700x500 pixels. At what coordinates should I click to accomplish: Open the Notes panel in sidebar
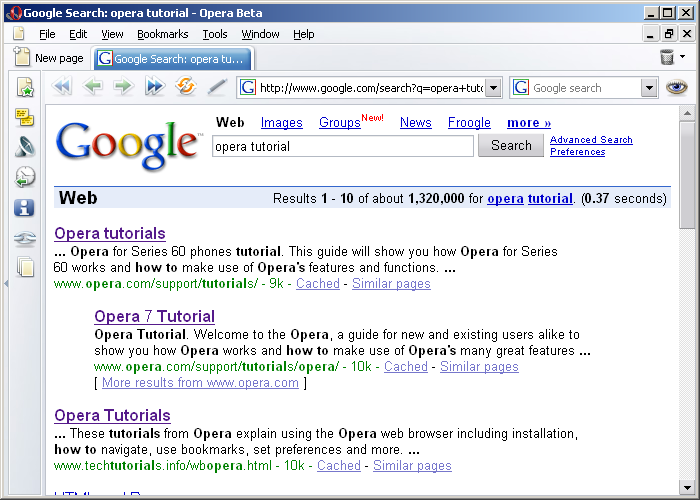(x=25, y=118)
